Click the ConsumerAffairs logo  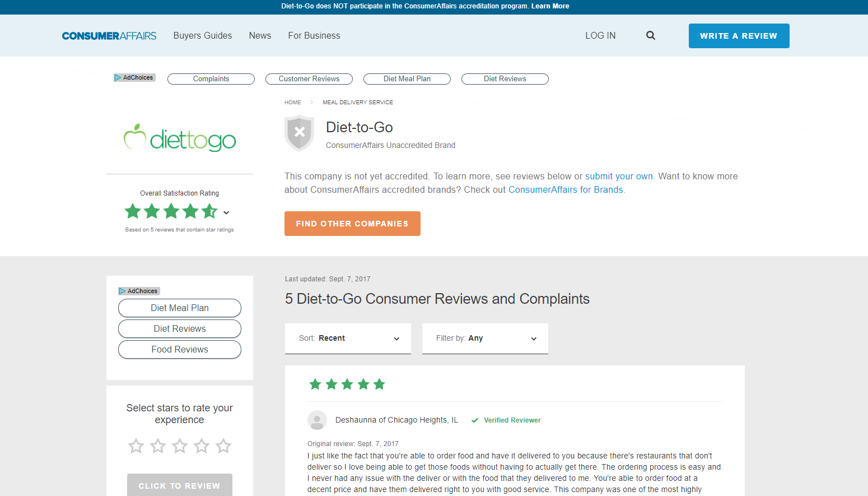point(109,36)
